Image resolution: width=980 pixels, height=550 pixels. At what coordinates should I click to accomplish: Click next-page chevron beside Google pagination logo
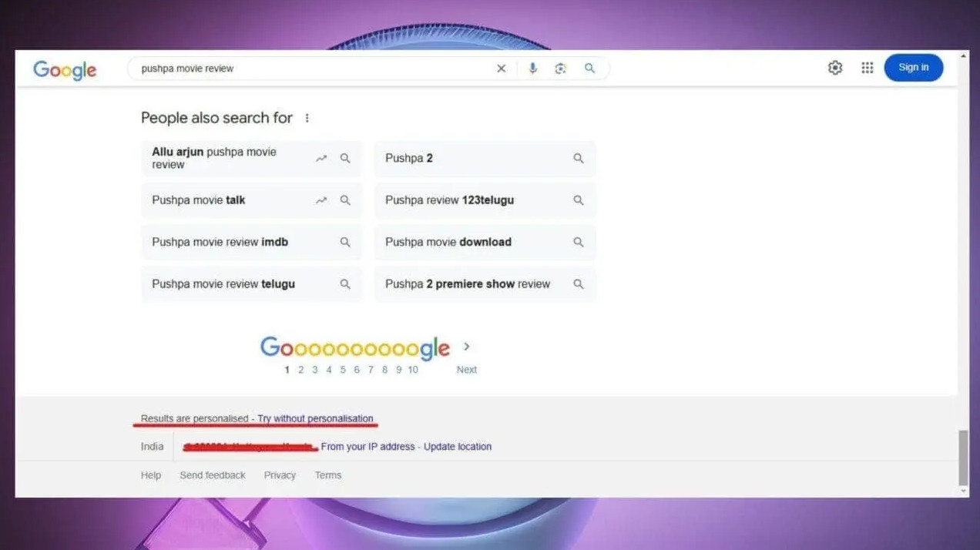467,347
